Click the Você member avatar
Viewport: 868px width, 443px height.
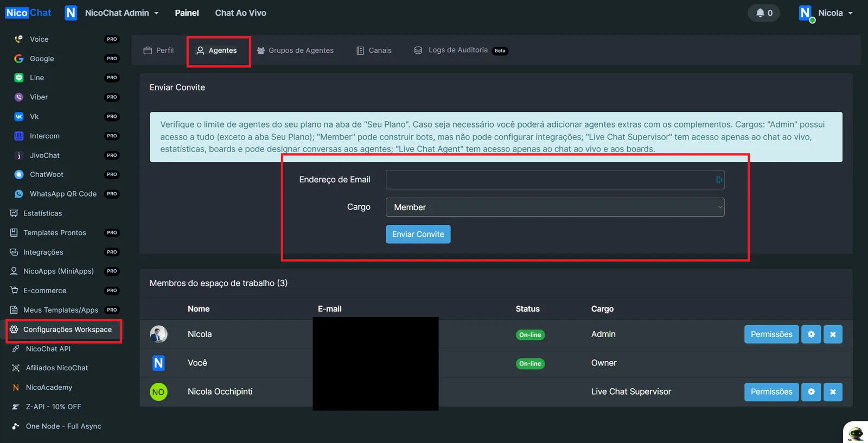[x=158, y=363]
